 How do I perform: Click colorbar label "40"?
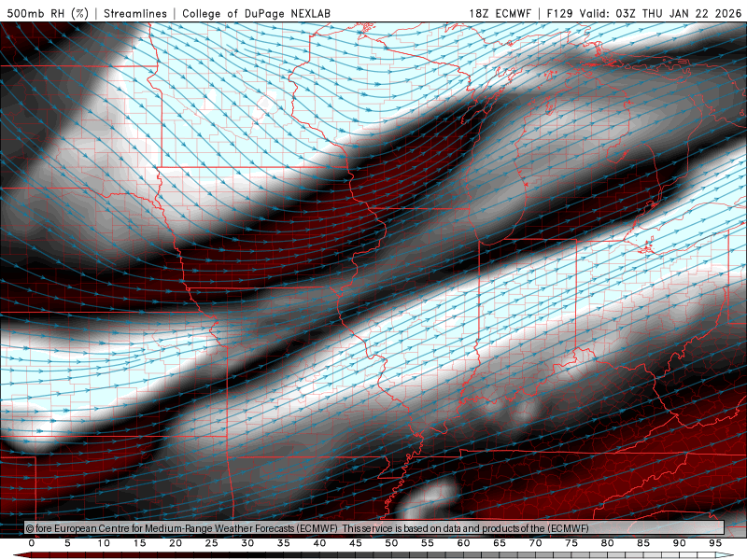tap(319, 543)
